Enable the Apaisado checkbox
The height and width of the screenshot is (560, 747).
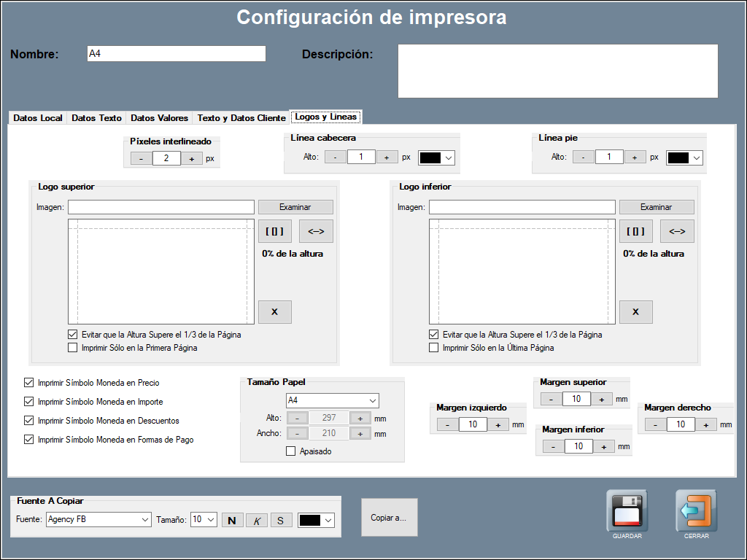(291, 451)
